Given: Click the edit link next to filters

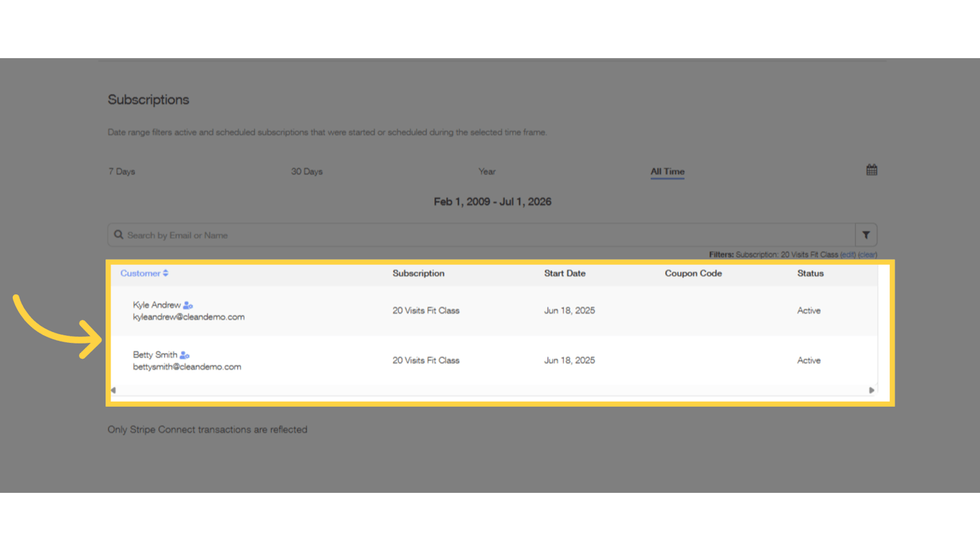Looking at the screenshot, I should pos(847,254).
